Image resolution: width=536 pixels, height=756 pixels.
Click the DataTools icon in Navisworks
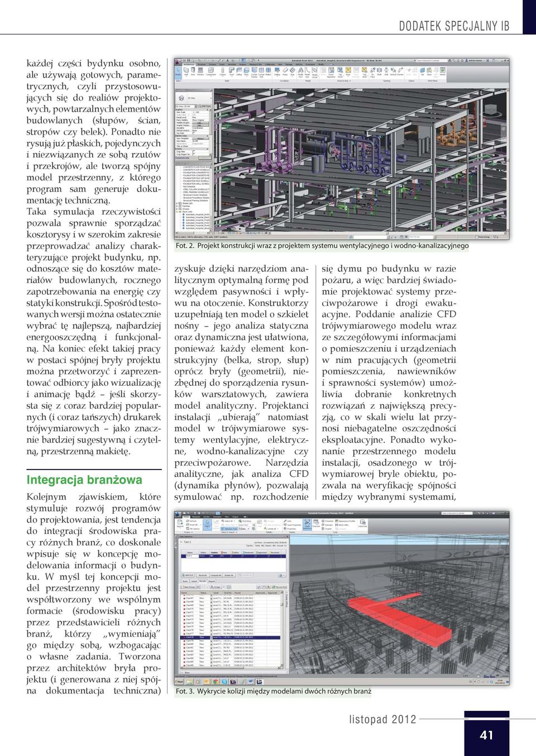click(x=362, y=524)
